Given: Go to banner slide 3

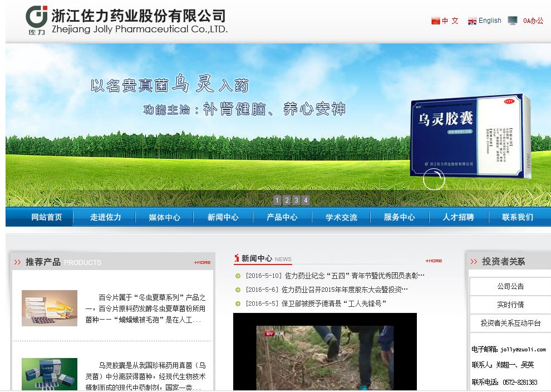Looking at the screenshot, I should point(296,200).
